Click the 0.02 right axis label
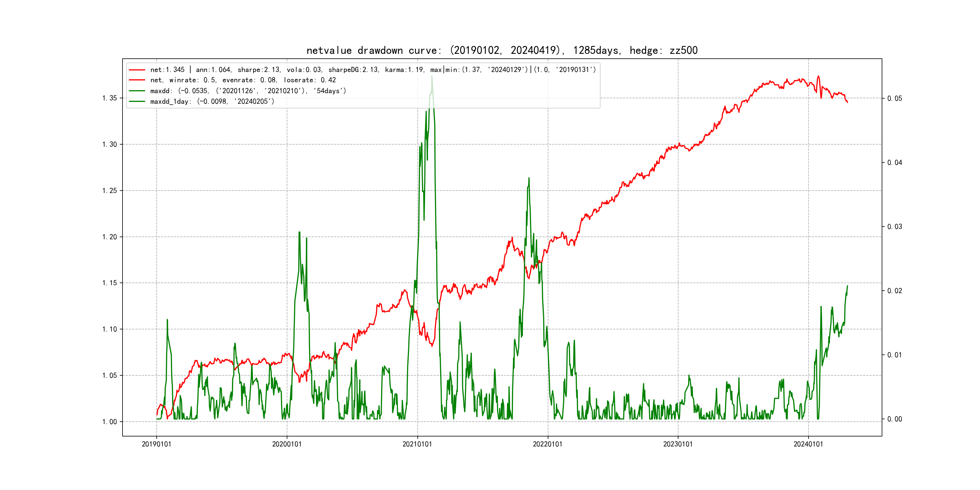The height and width of the screenshot is (490, 980). tap(894, 291)
